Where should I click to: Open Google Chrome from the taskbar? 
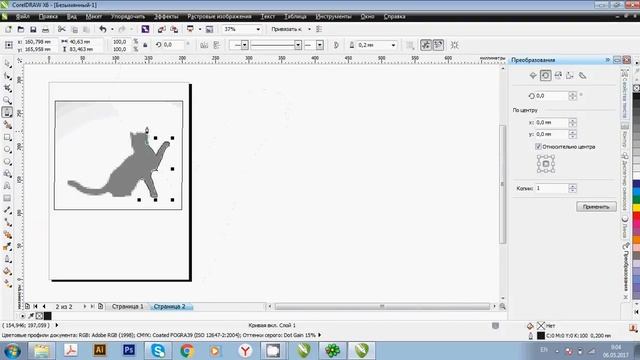pos(187,351)
